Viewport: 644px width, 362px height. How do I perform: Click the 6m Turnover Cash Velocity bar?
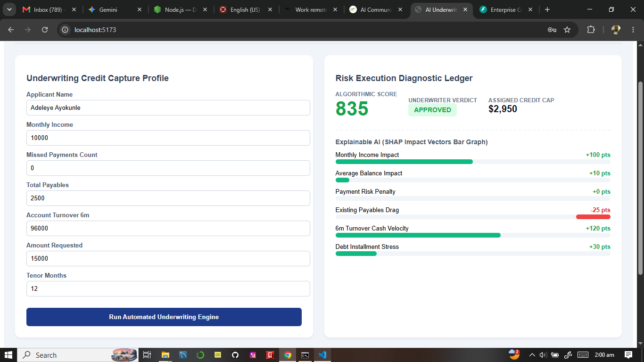473,235
